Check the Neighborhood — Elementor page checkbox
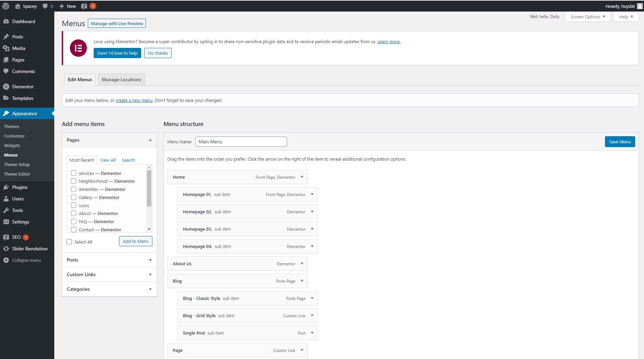This screenshot has height=359, width=644. (x=74, y=181)
